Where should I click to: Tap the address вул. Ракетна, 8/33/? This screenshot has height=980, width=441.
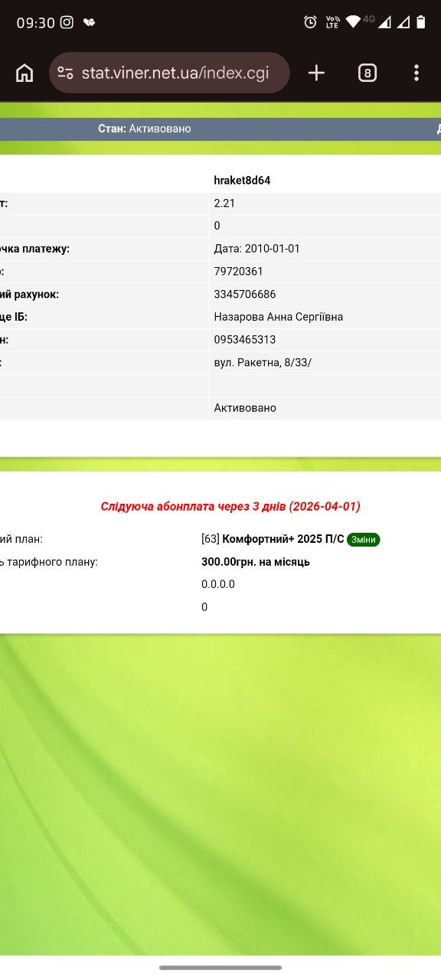(x=263, y=362)
